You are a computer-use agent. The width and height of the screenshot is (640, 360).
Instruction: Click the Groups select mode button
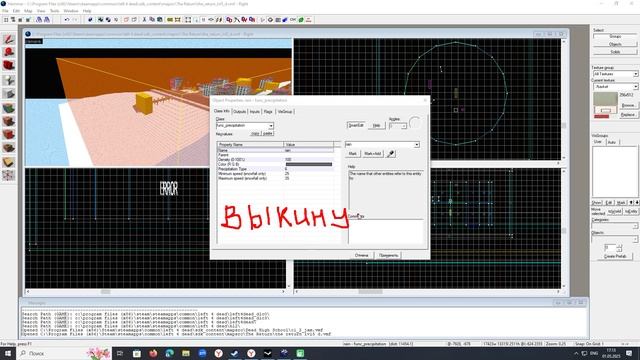(x=615, y=36)
